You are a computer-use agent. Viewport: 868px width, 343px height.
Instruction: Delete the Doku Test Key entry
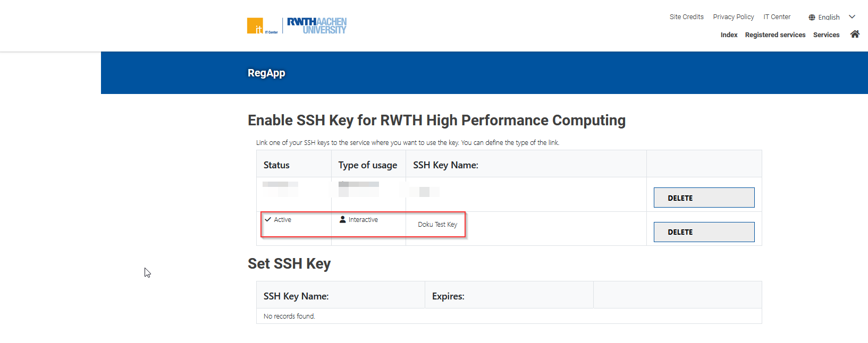click(704, 232)
